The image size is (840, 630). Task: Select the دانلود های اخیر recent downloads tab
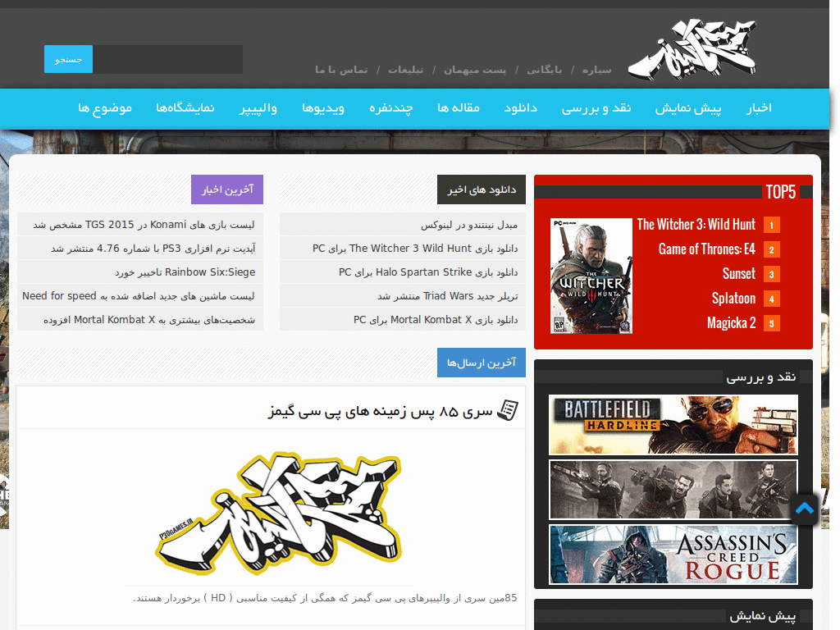(x=482, y=189)
